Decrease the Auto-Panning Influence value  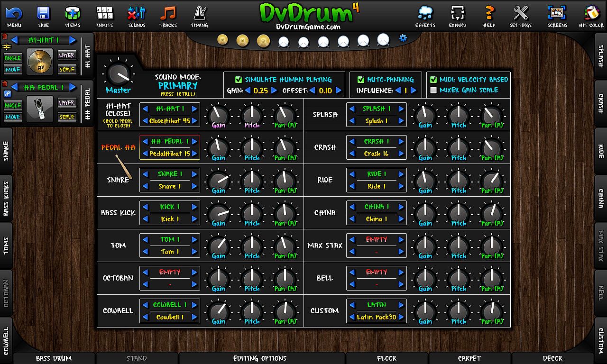[x=399, y=91]
